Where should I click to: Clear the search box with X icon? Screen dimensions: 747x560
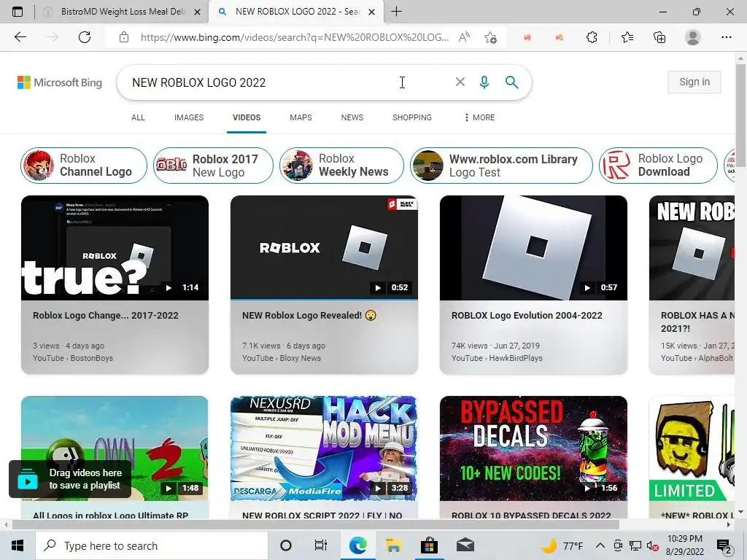[460, 82]
